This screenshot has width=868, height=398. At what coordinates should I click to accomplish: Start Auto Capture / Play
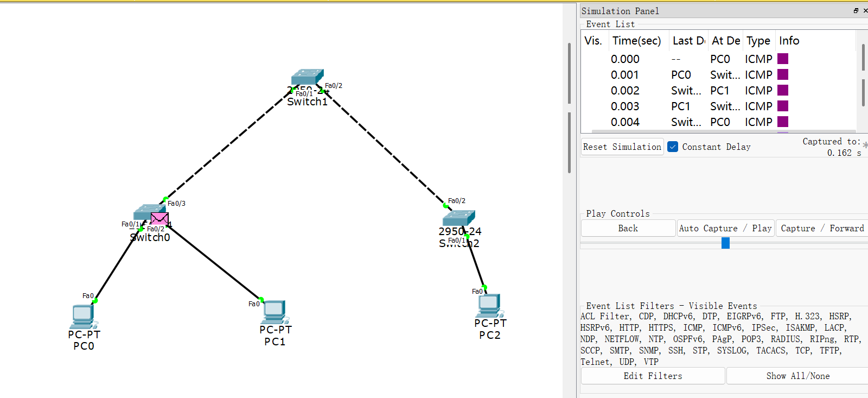(x=725, y=229)
